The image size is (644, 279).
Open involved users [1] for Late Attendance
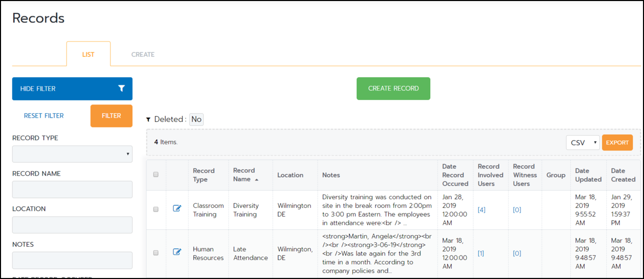point(481,253)
